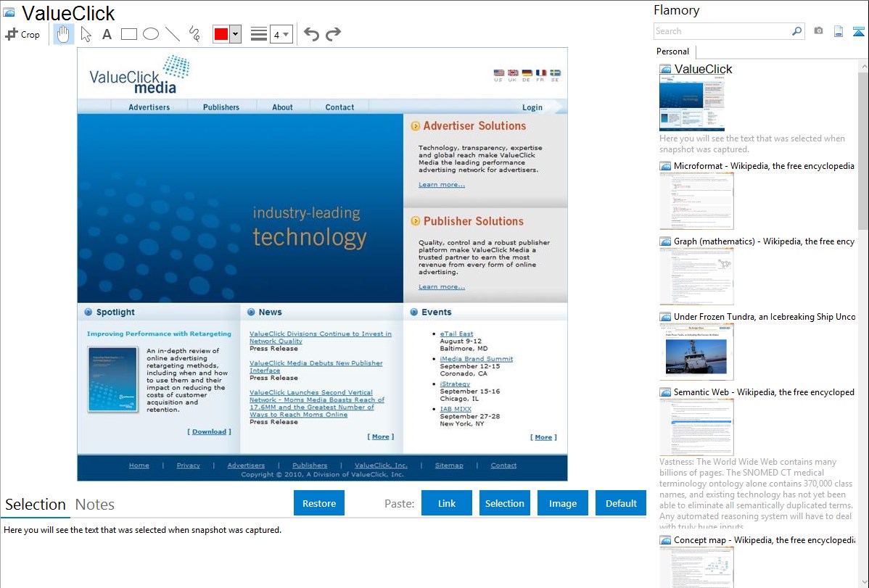Select 'Under Frozen Tundra, an Icebreaking Ship' title
Image resolution: width=869 pixels, height=588 pixels.
pyautogui.click(x=765, y=317)
